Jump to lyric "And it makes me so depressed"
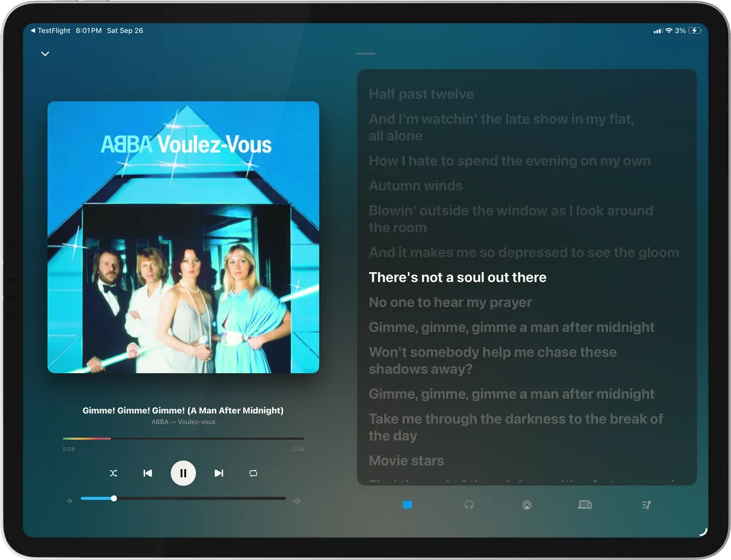 tap(524, 253)
